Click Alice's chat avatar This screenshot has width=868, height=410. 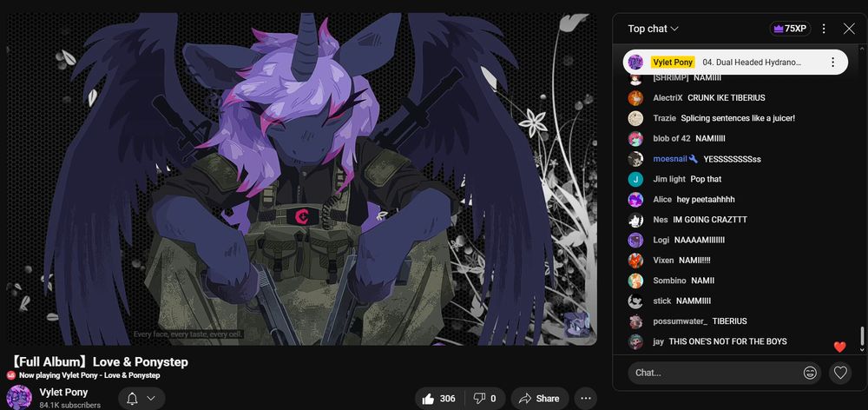pos(635,200)
